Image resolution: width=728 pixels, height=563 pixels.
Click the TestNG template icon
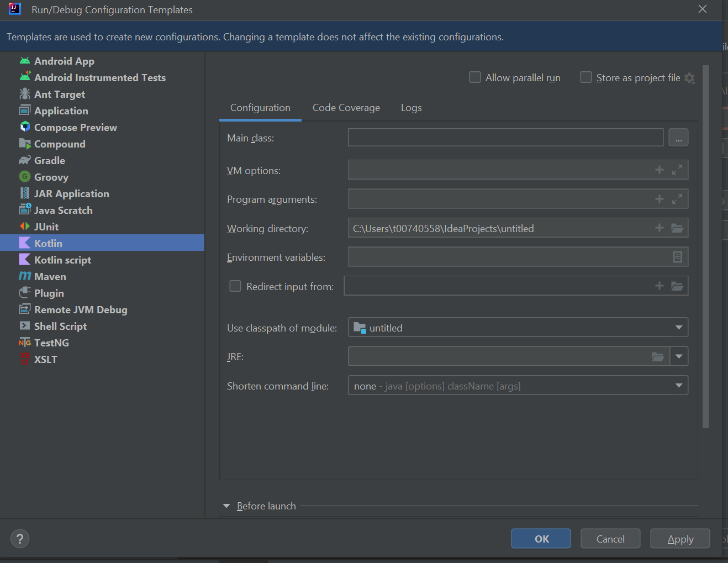25,343
